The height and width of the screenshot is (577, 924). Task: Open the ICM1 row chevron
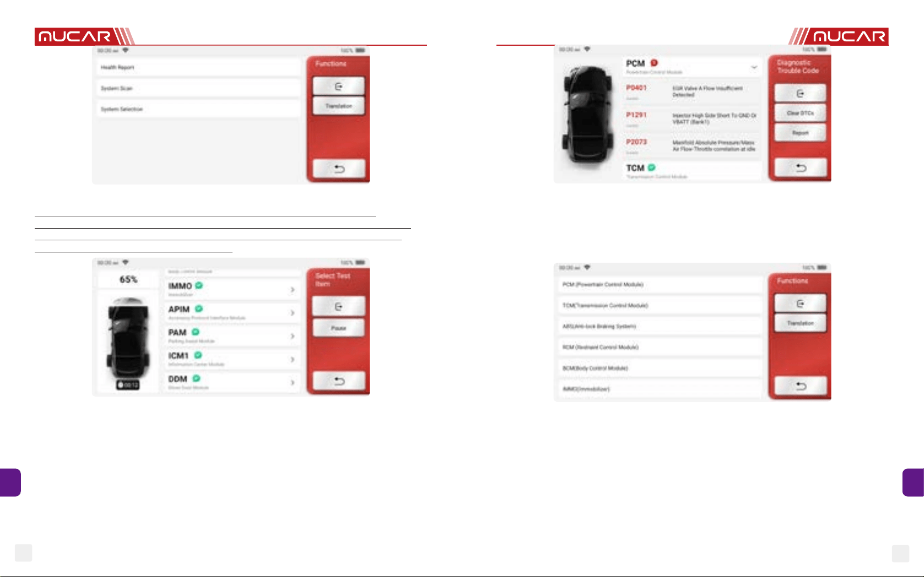pyautogui.click(x=293, y=359)
